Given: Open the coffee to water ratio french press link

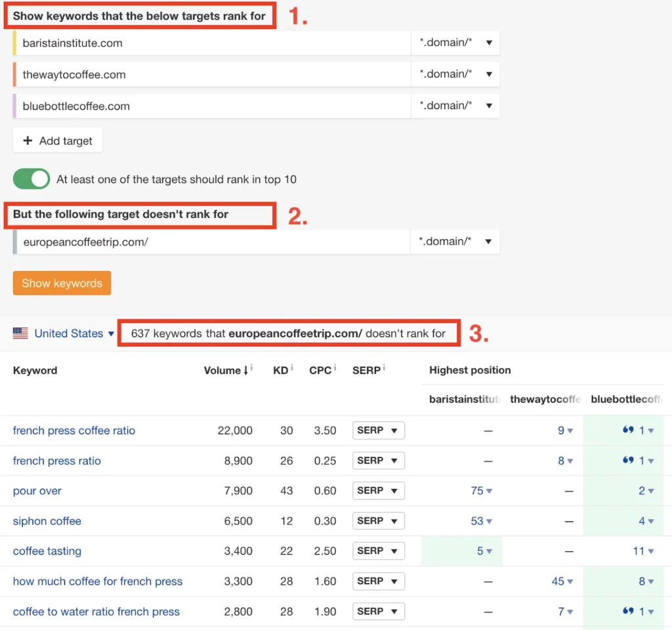Looking at the screenshot, I should 96,612.
